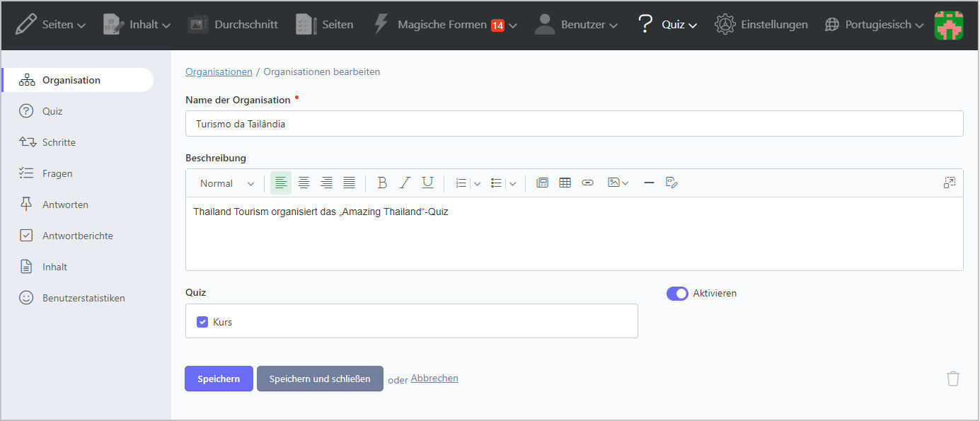Screen dimensions: 980x421
Task: Click the green user avatar
Action: coord(949,25)
